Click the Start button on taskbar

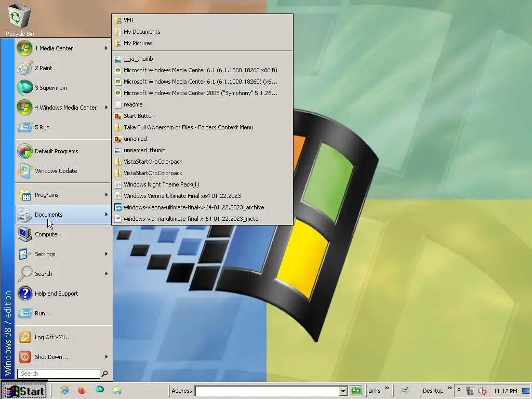24,391
